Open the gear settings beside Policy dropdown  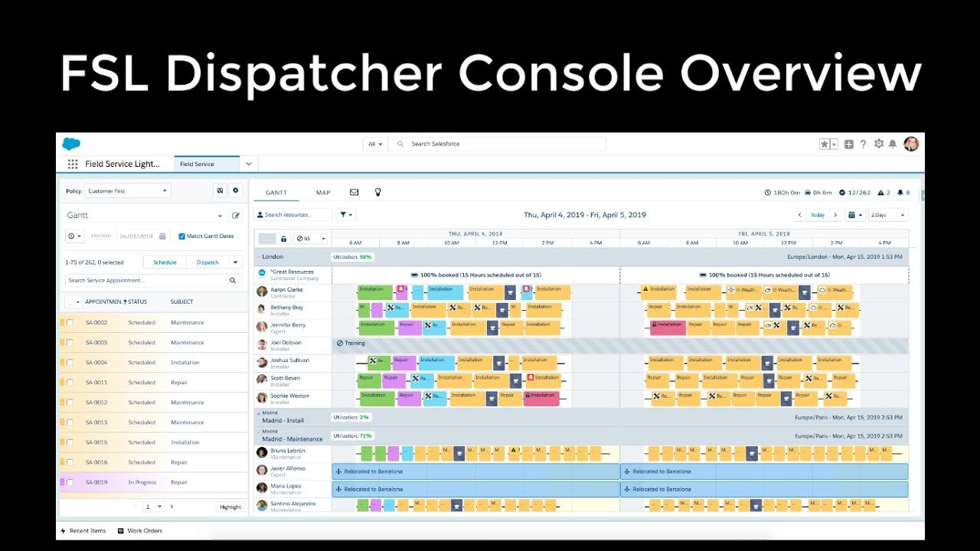(236, 191)
